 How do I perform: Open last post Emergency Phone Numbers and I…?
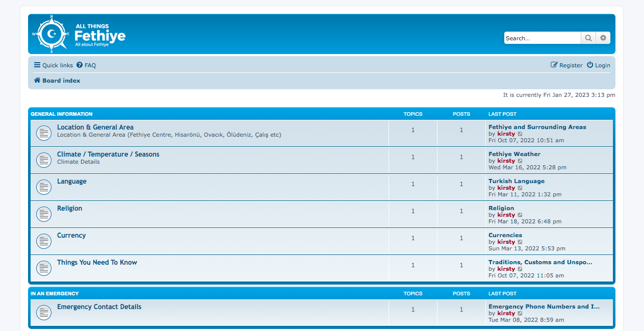pos(544,307)
